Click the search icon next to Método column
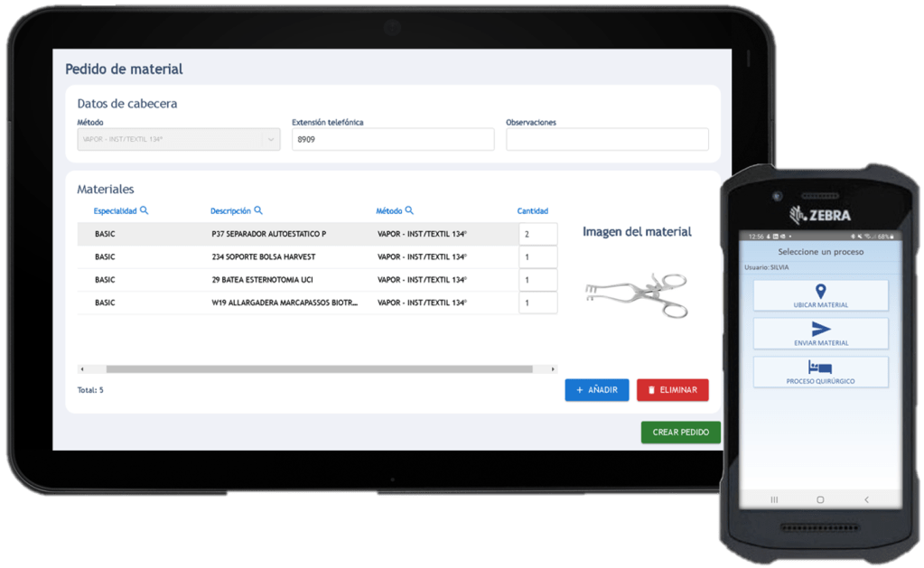924x568 pixels. pos(409,210)
